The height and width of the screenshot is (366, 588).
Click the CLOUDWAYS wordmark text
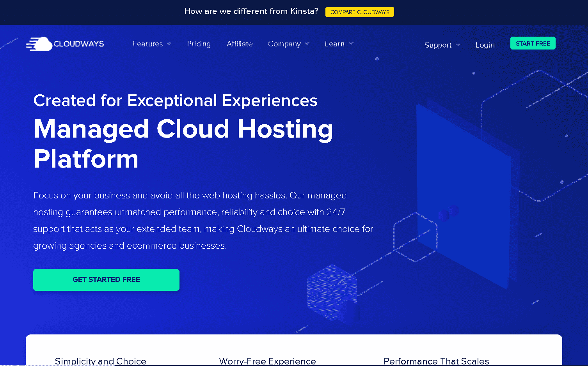[x=79, y=44]
